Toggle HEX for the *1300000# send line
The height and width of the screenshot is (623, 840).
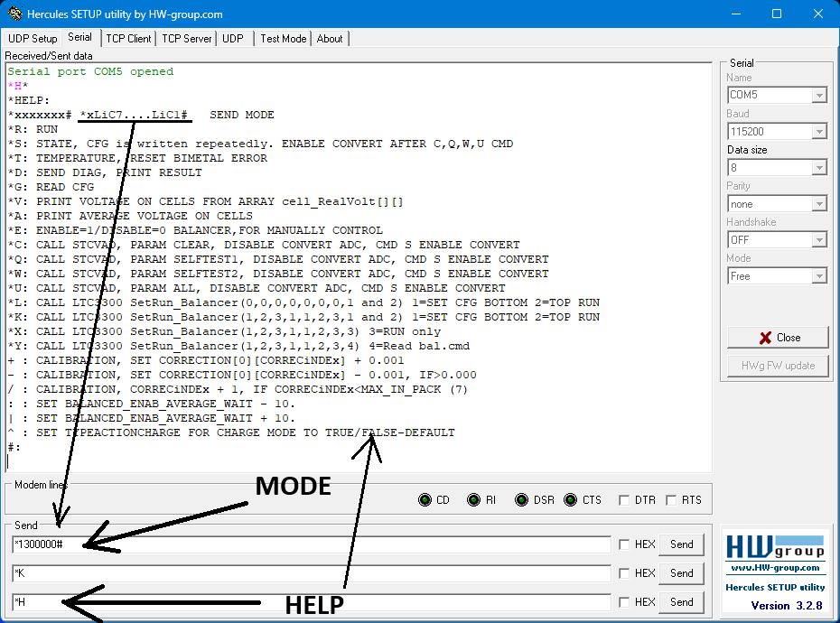624,544
